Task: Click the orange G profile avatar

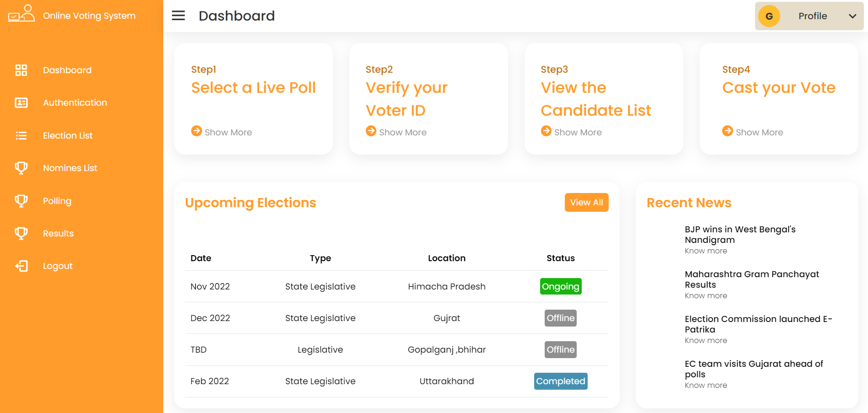Action: [769, 16]
